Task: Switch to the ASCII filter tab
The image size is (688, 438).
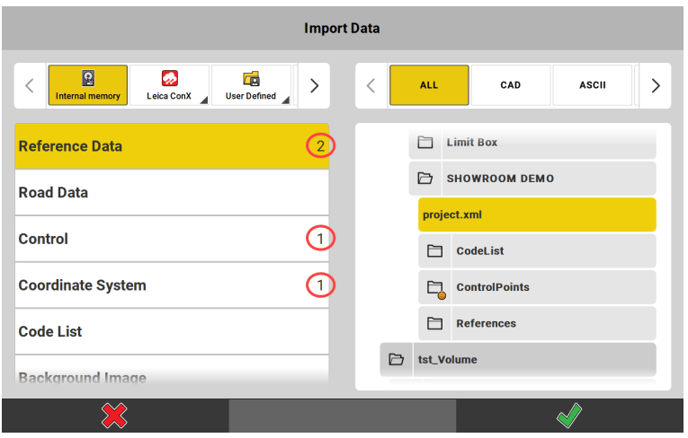Action: pyautogui.click(x=592, y=86)
